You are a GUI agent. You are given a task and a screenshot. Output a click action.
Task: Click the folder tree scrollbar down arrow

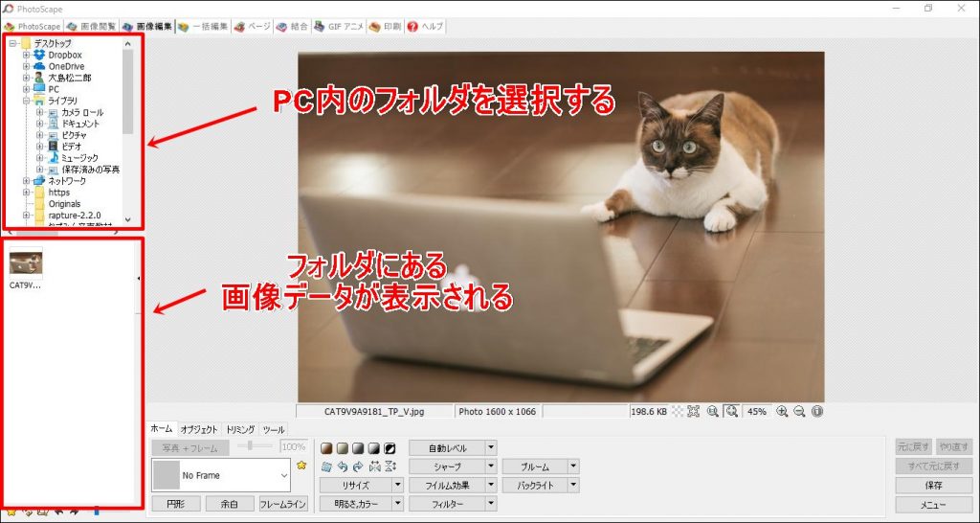click(x=127, y=219)
